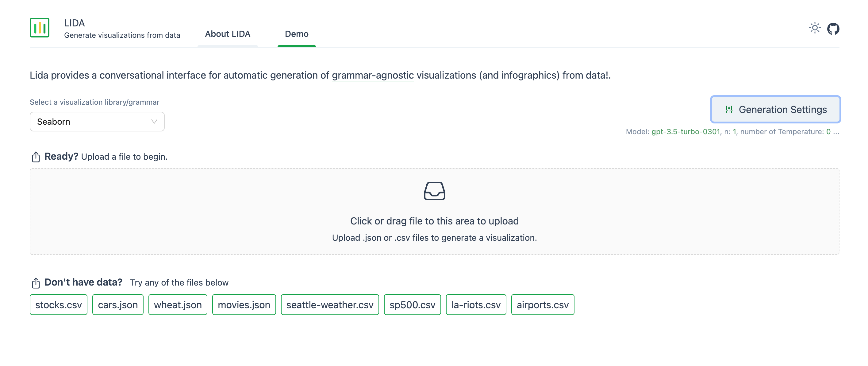This screenshot has width=868, height=366.
Task: Switch to the About LIDA tab
Action: tap(228, 34)
